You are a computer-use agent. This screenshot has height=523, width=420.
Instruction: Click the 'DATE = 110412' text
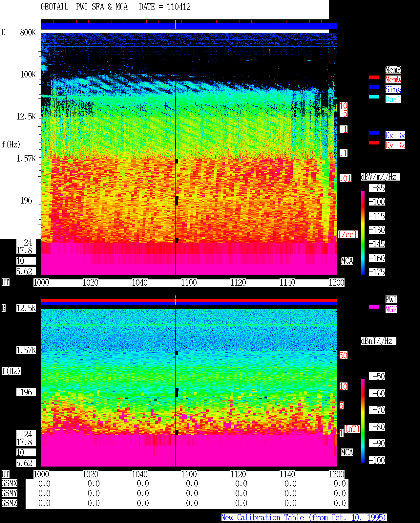click(165, 7)
